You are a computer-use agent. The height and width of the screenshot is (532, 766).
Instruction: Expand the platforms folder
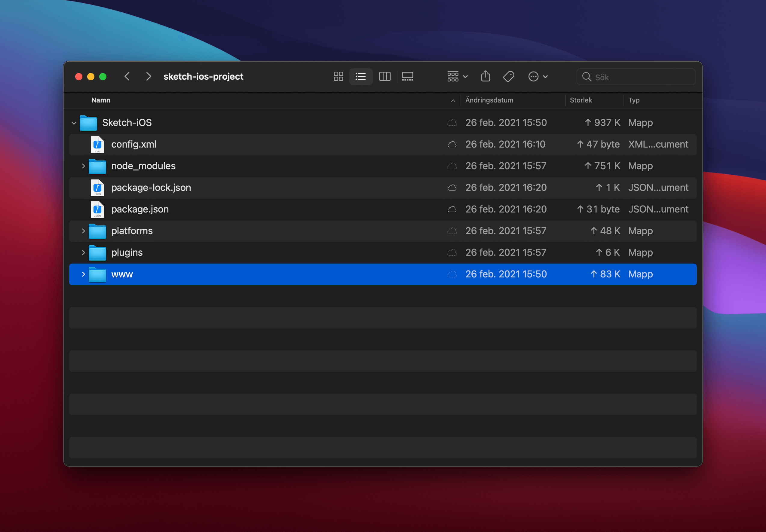pos(83,231)
